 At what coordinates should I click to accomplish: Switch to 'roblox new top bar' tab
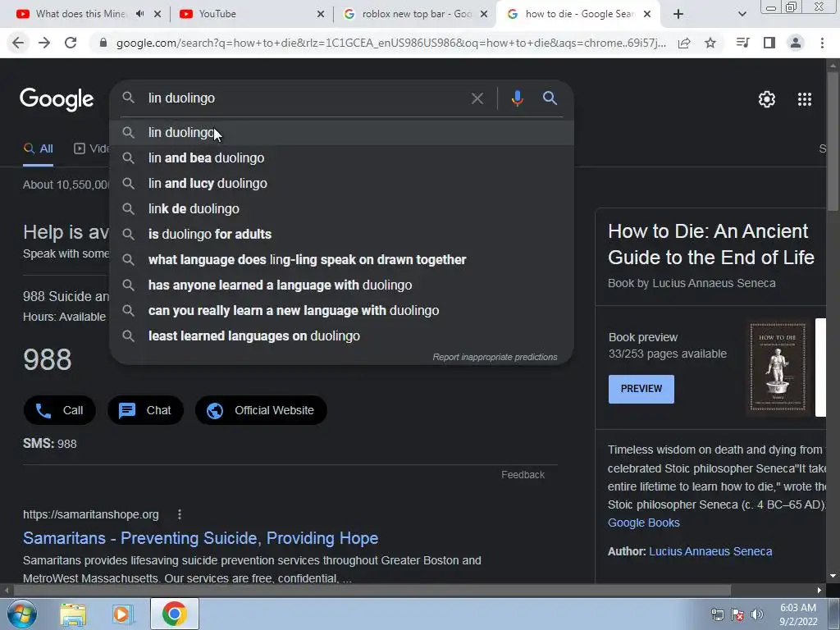coord(416,14)
